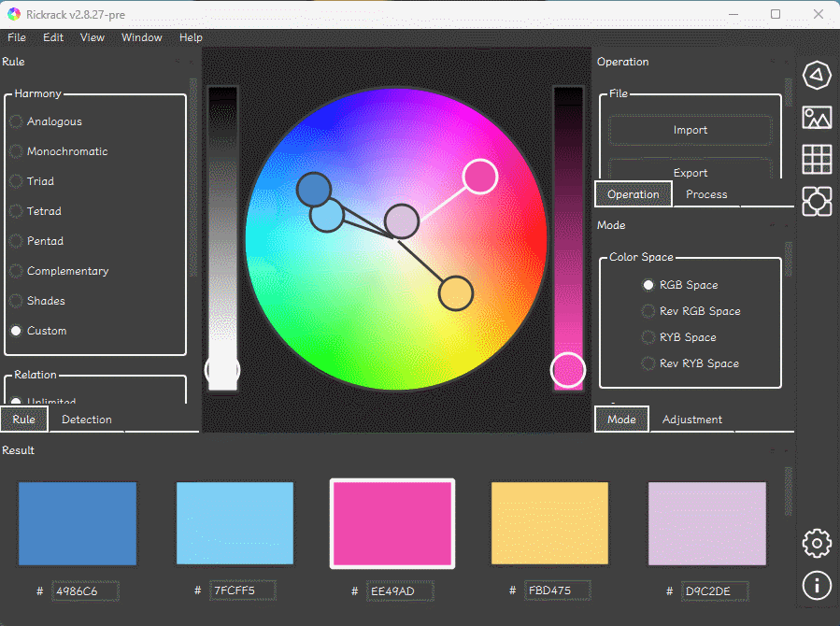Open Settings with the gear icon
Screen dimensions: 840x626
(817, 542)
